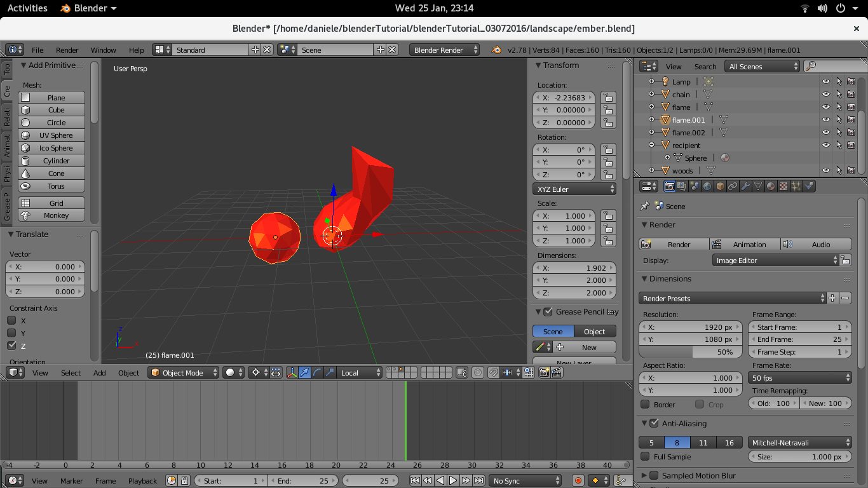Collapse the recipient tree item in outliner
This screenshot has width=868, height=488.
pyautogui.click(x=651, y=145)
